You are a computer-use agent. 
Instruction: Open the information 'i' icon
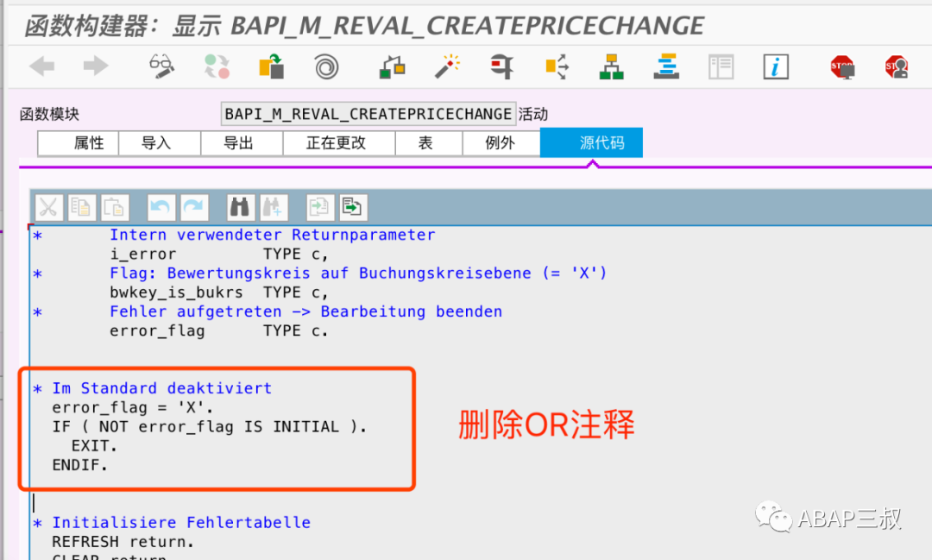776,66
